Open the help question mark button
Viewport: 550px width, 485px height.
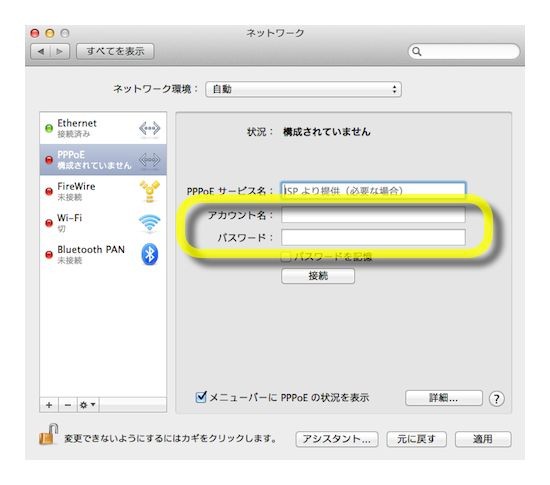[x=496, y=399]
